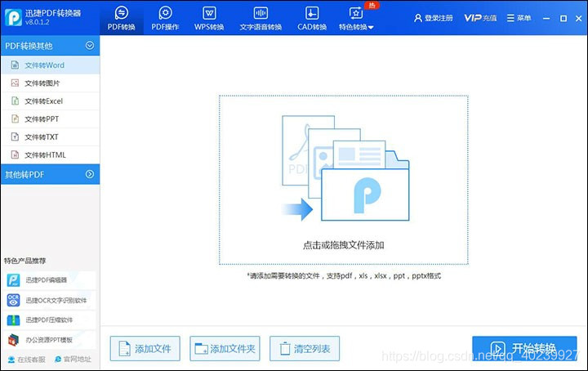Open 在线客服 support link
Screen dimensions: 588x371
(27, 360)
